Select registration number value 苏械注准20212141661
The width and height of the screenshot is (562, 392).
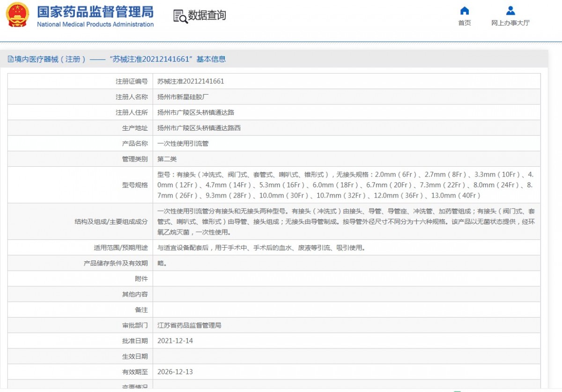coord(191,81)
